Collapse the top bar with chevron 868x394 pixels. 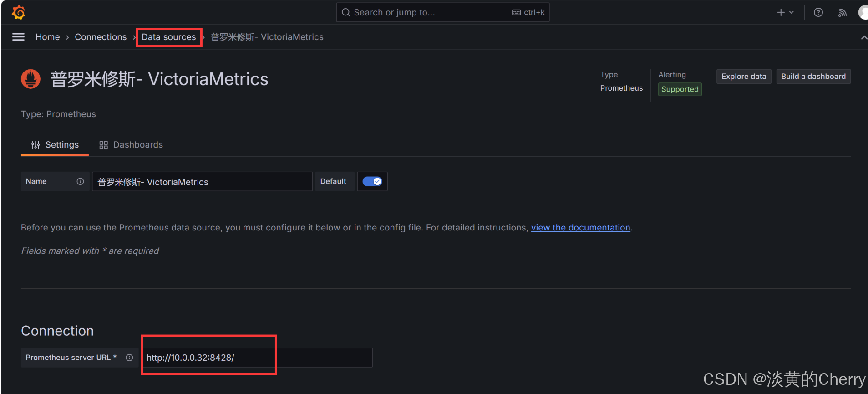tap(863, 37)
